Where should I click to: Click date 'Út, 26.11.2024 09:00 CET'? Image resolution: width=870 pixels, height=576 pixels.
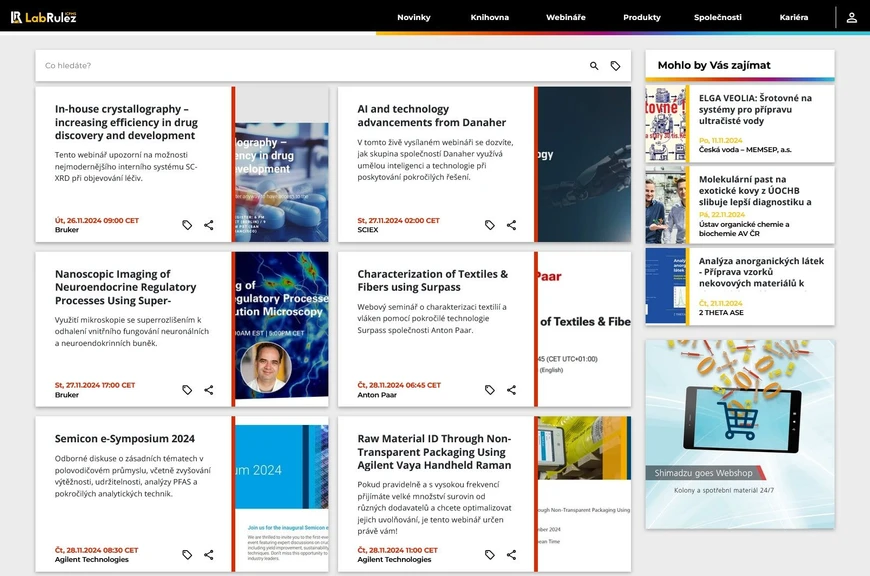point(97,220)
